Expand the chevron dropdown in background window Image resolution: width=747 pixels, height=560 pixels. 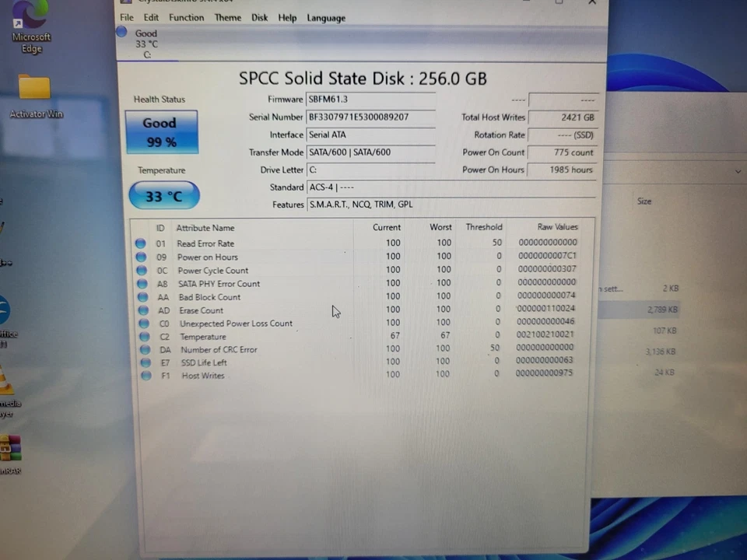pyautogui.click(x=738, y=171)
